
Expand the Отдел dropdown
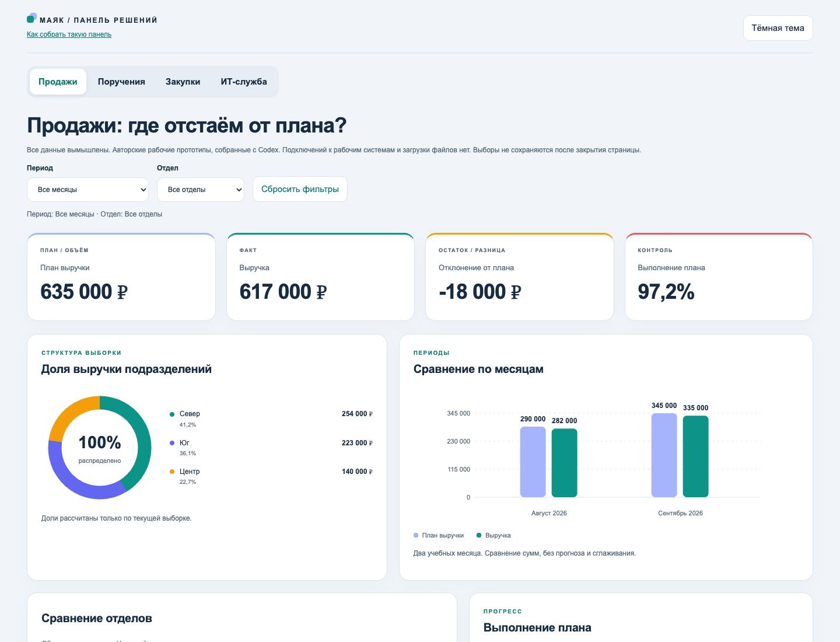click(x=200, y=190)
